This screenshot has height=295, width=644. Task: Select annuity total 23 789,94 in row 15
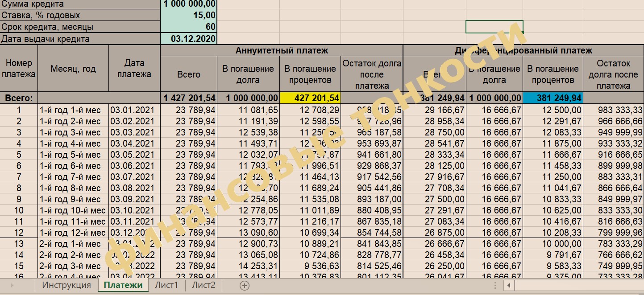point(188,266)
